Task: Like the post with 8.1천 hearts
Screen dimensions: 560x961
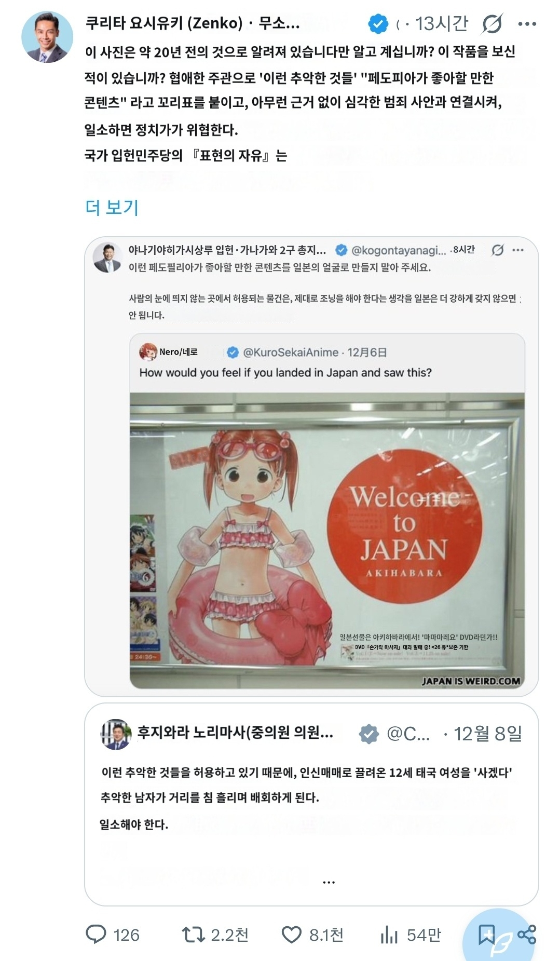Action: 291,935
